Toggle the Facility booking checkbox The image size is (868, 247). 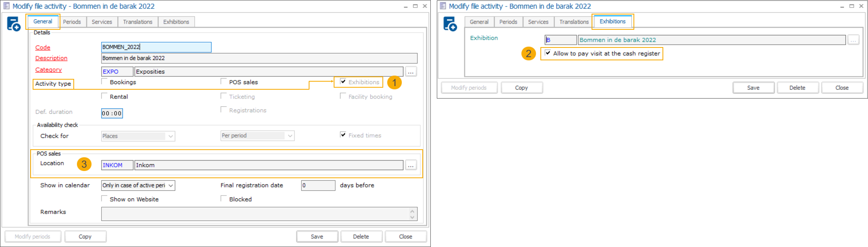pos(343,96)
